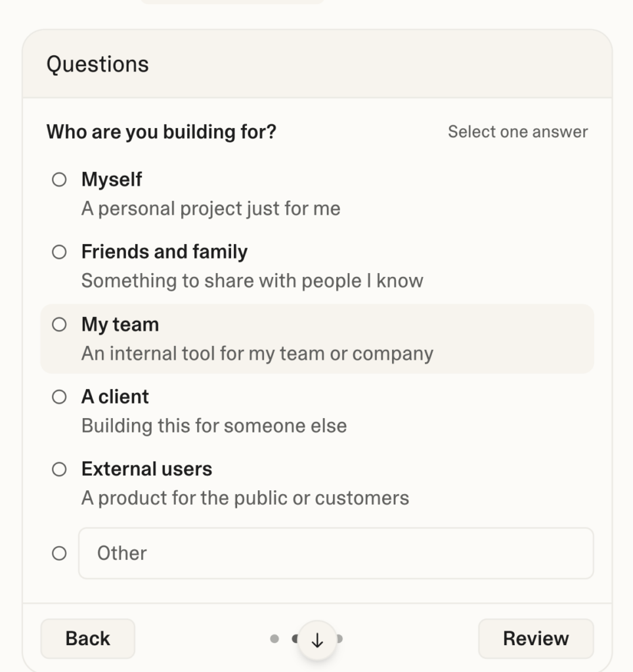Select the Myself radio button

click(59, 180)
